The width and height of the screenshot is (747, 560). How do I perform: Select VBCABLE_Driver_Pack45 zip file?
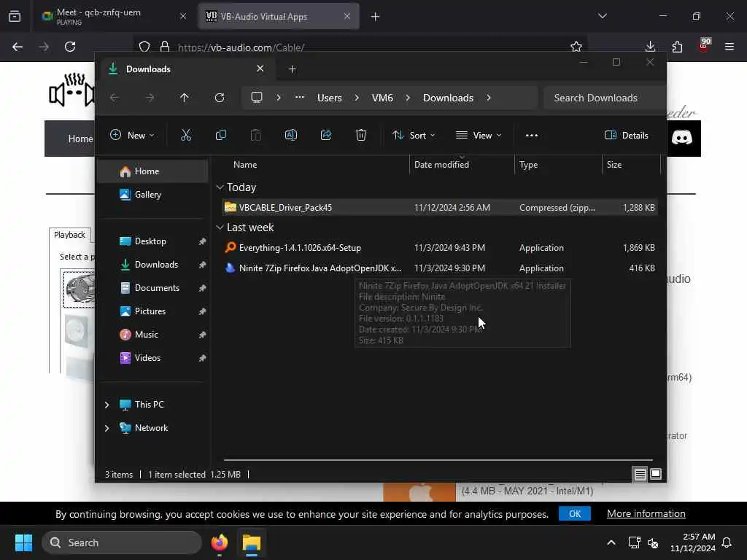coord(440,208)
